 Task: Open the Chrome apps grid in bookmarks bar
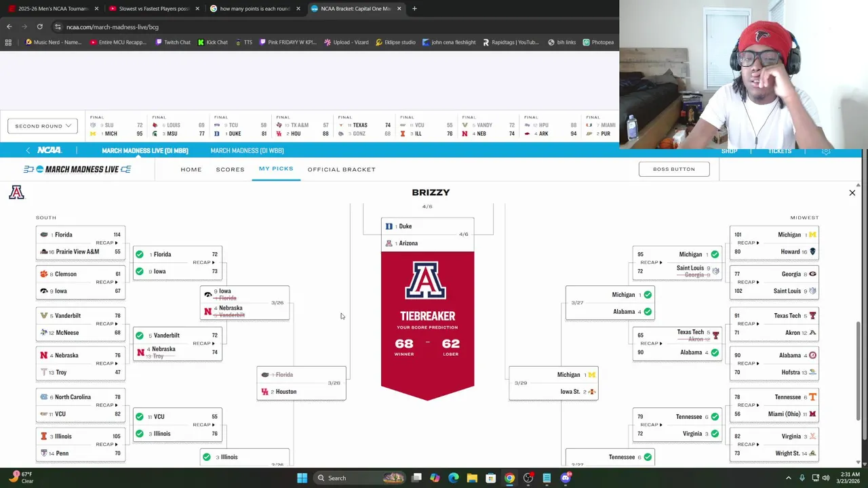point(8,42)
